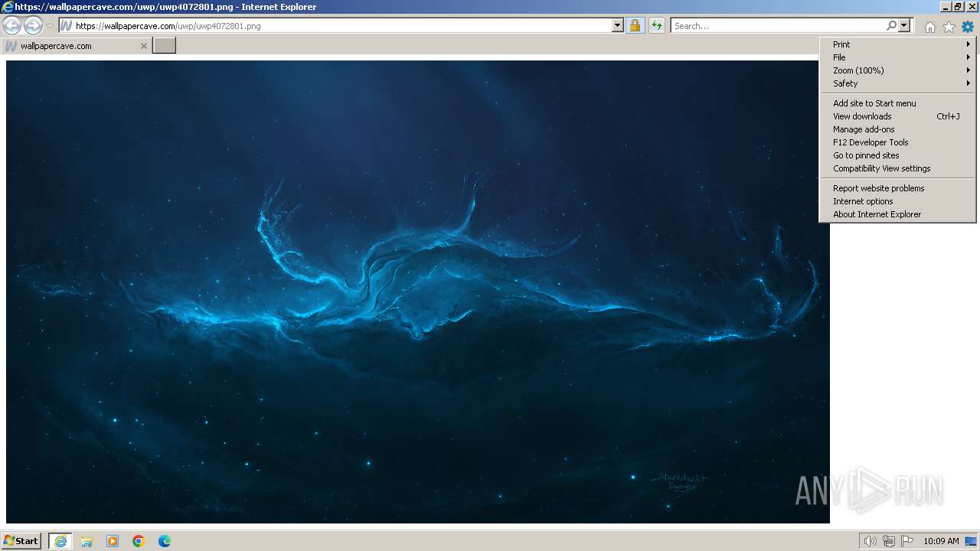Open F12 Developer Tools
Viewport: 980px width, 551px height.
click(897, 142)
